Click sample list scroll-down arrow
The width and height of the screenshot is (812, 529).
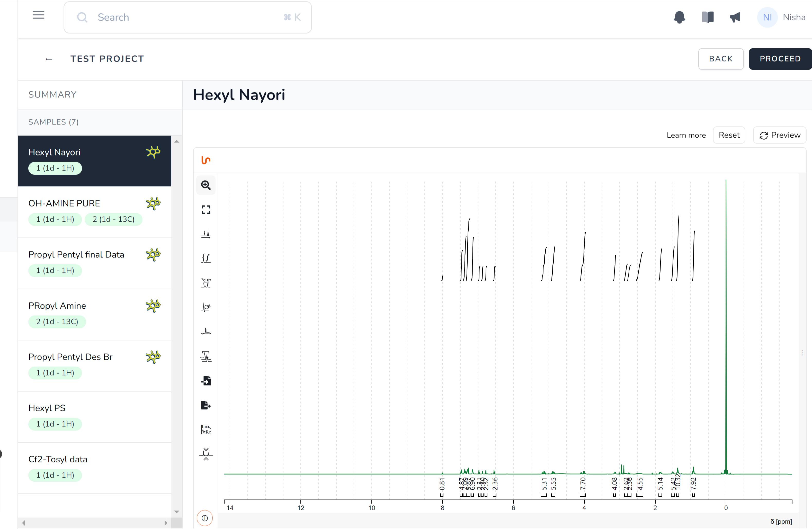[x=177, y=512]
